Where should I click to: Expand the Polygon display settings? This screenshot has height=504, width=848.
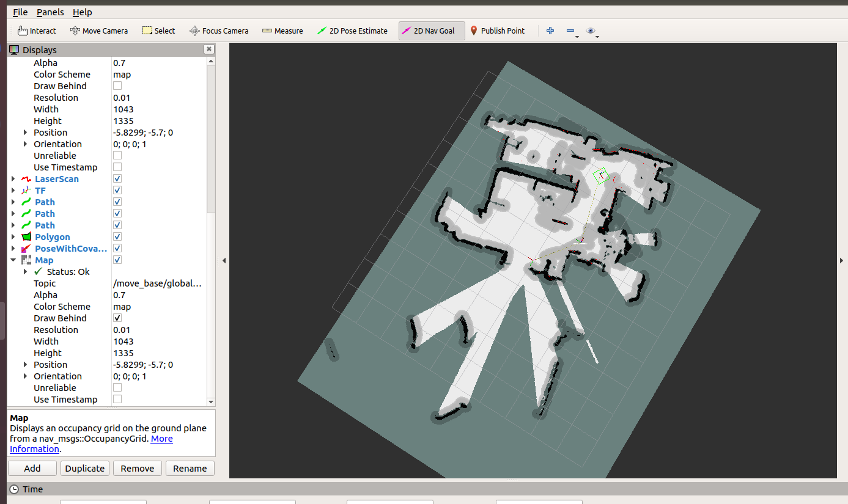click(13, 236)
